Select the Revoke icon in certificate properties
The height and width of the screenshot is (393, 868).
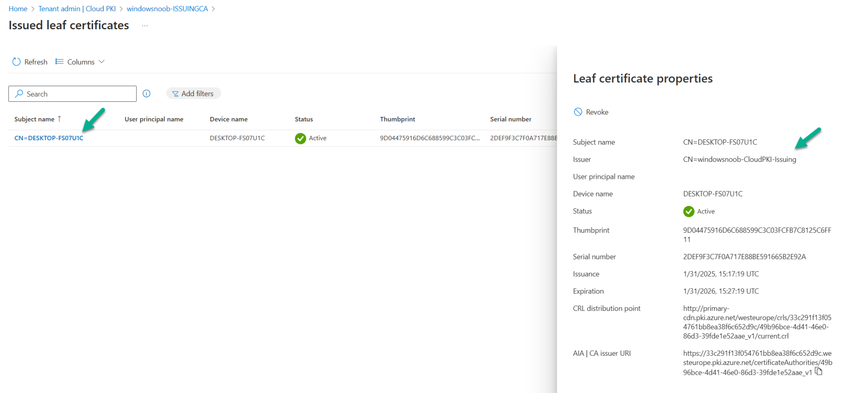[578, 111]
